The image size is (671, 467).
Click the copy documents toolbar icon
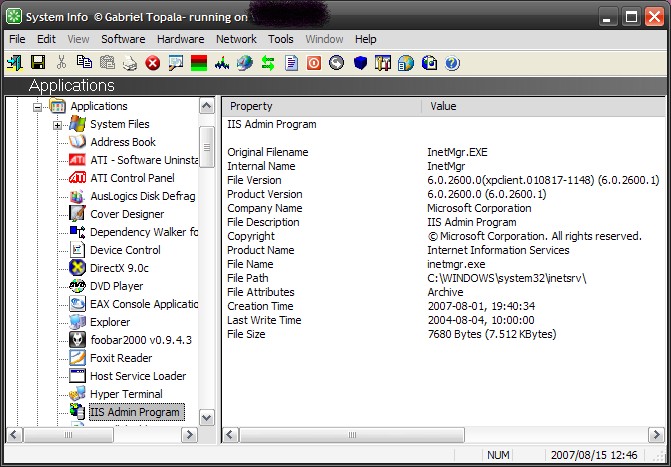point(84,62)
